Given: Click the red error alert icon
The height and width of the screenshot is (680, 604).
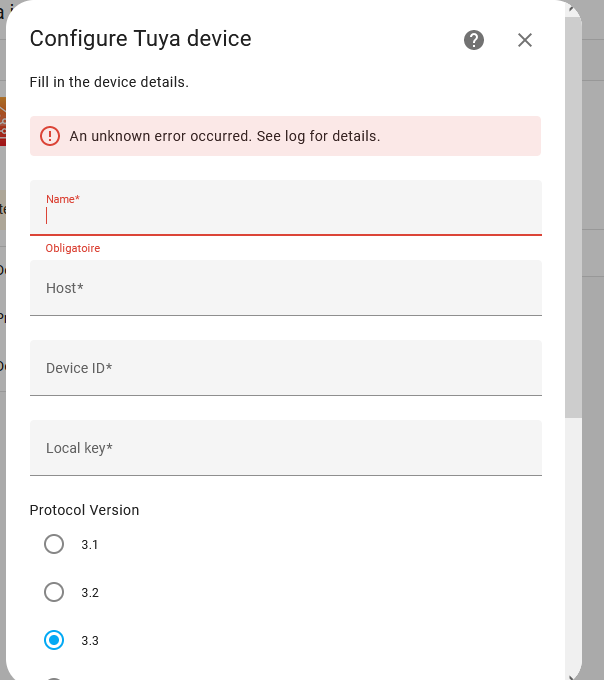Looking at the screenshot, I should [50, 136].
